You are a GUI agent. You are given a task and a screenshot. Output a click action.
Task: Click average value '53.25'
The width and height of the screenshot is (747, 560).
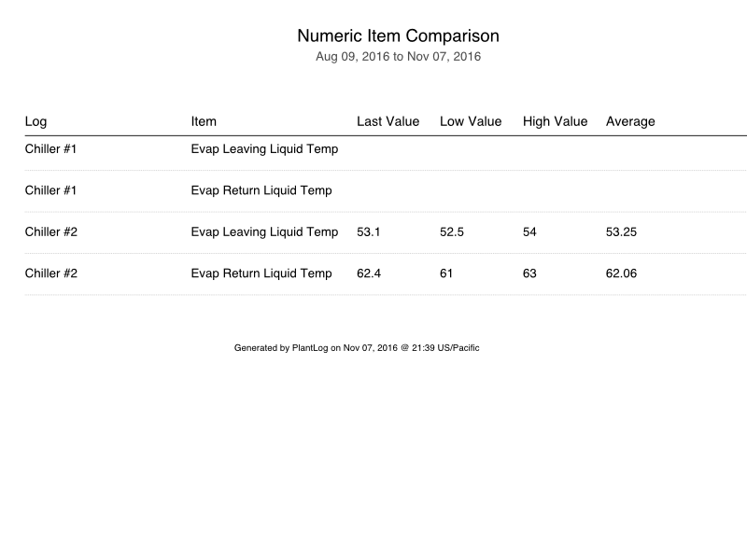pos(621,231)
